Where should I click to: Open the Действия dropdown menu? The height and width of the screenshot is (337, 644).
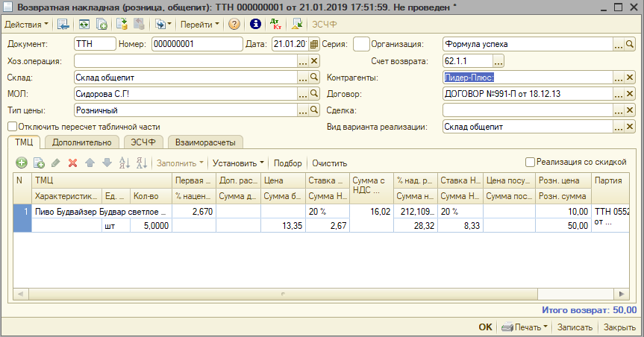coord(26,24)
